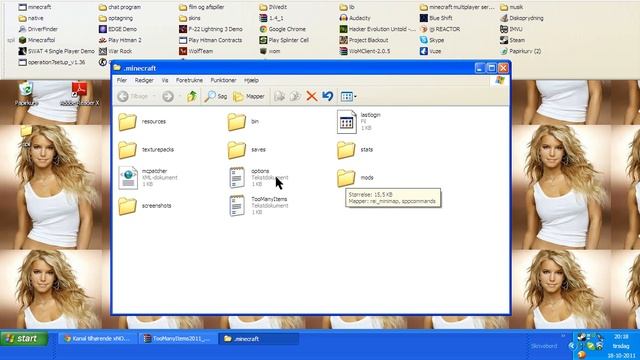
Task: Click the Move To toolbar icon
Action: (x=279, y=96)
